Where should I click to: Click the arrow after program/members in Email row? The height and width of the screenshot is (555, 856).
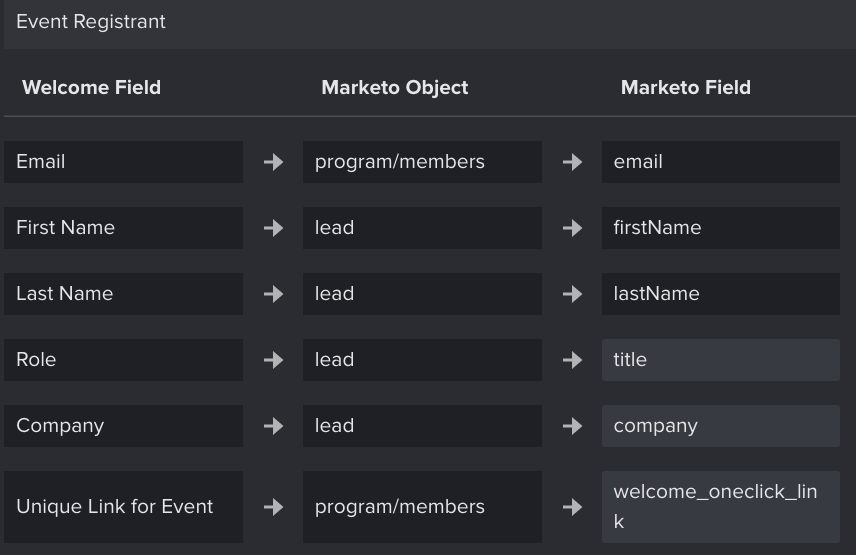(572, 162)
